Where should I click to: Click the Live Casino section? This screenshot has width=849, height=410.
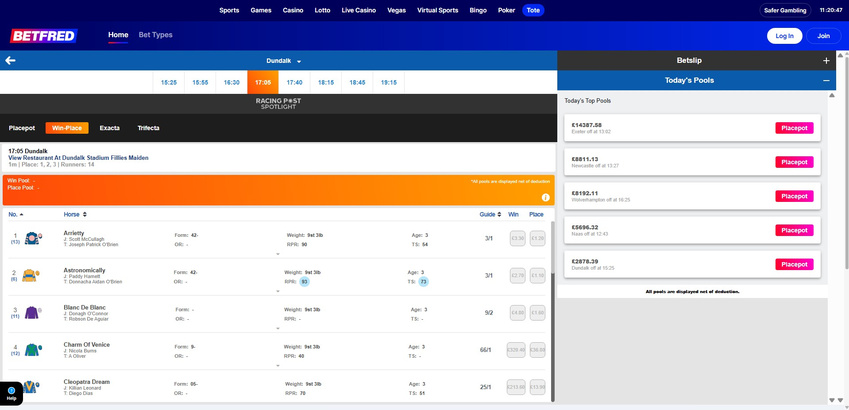[359, 10]
